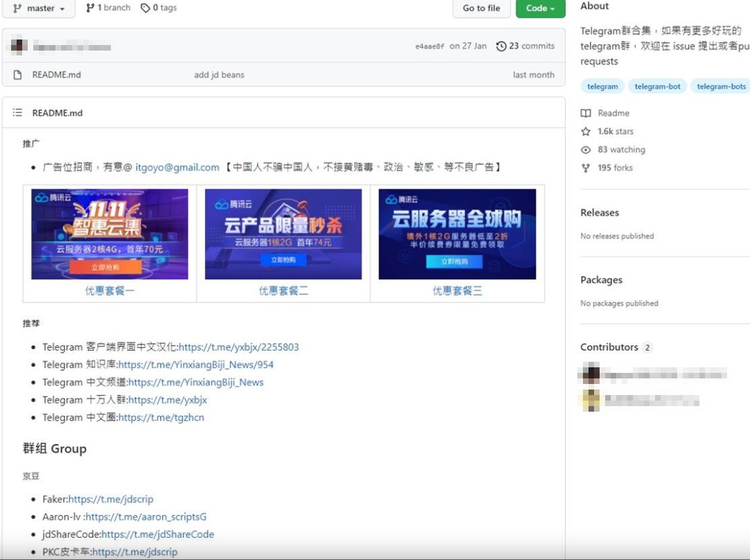The height and width of the screenshot is (560, 750).
Task: Open the 23 commits history
Action: 525,46
